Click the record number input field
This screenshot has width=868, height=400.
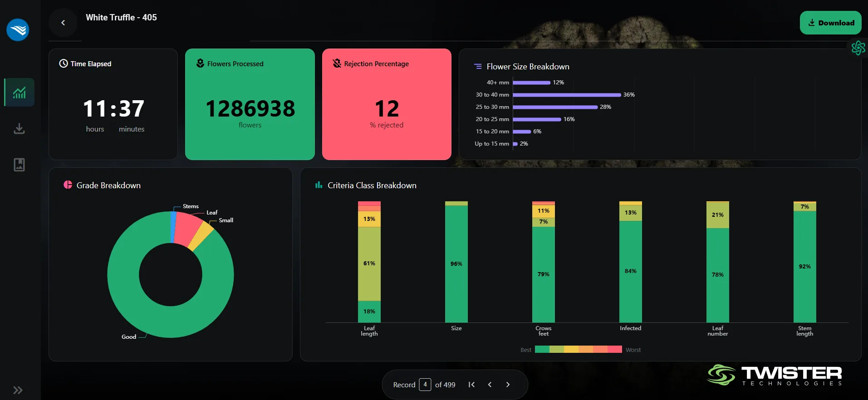click(425, 384)
